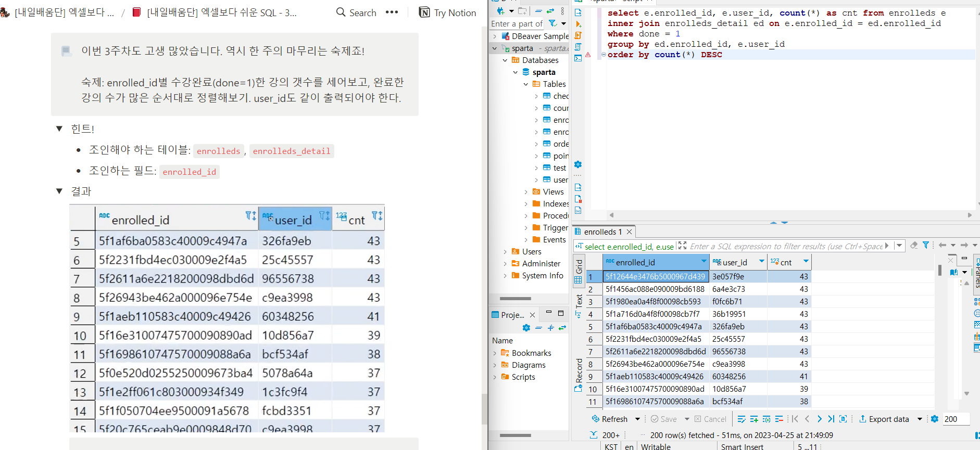
Task: Click the edit cell value icon
Action: click(x=742, y=419)
